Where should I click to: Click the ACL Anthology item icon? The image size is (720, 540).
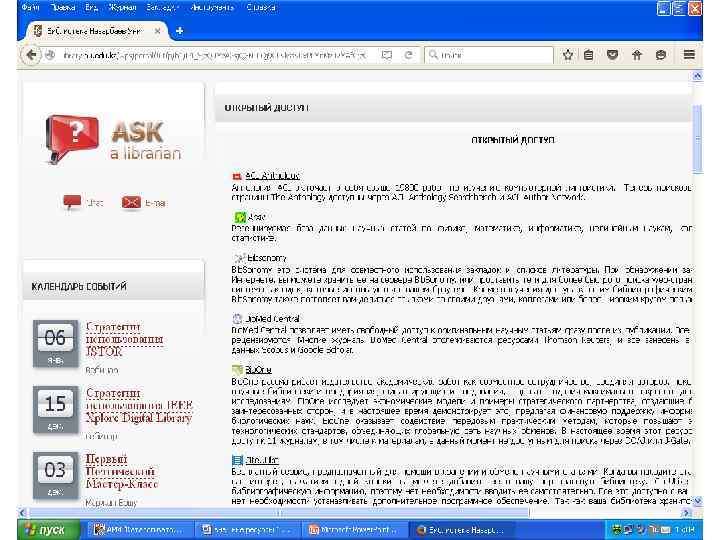coord(237,176)
